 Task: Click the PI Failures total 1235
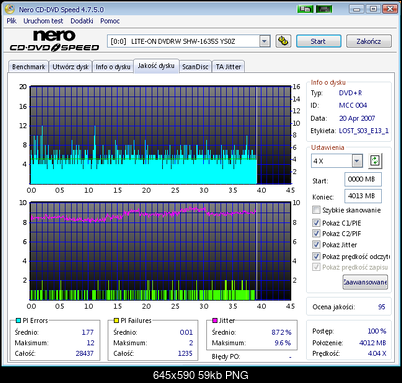click(185, 353)
